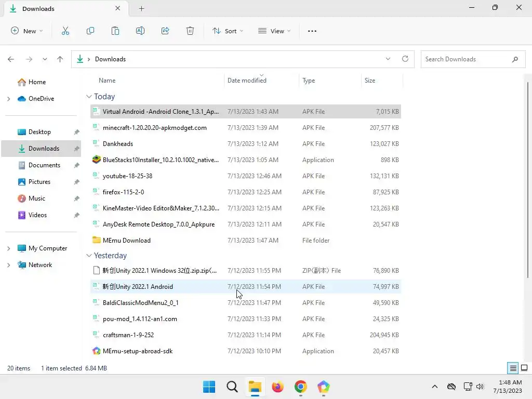
Task: Open Windows Start menu
Action: coord(209,387)
